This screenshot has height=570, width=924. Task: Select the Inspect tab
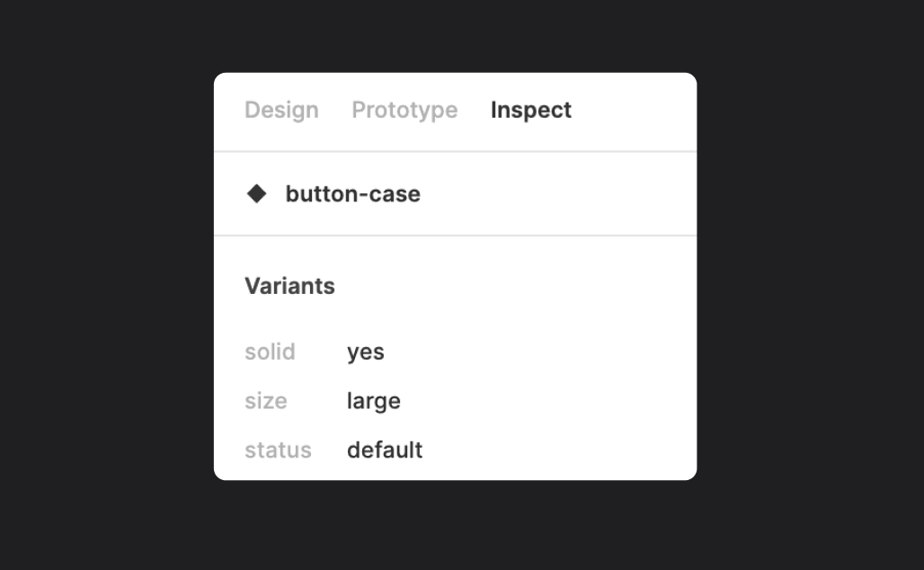click(x=530, y=110)
